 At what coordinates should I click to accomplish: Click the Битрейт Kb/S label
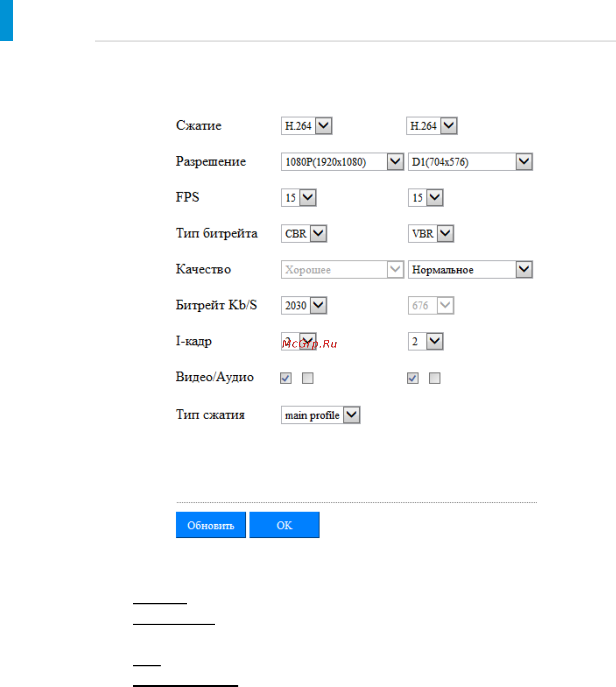click(x=216, y=305)
